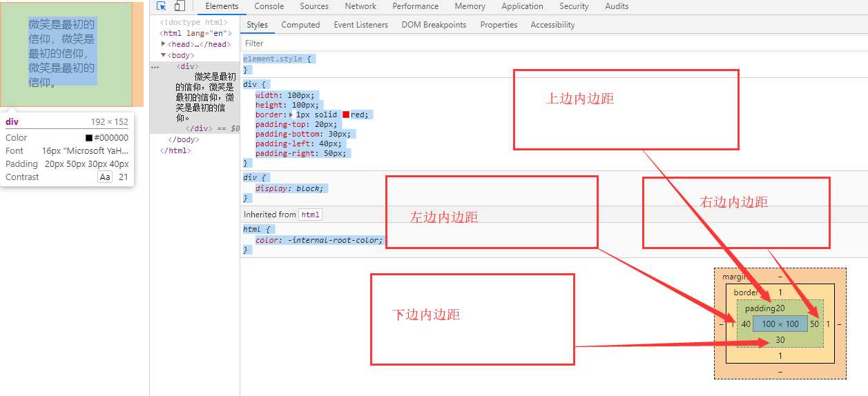Collapse the body element in DOM tree
868x396 pixels.
pyautogui.click(x=164, y=55)
